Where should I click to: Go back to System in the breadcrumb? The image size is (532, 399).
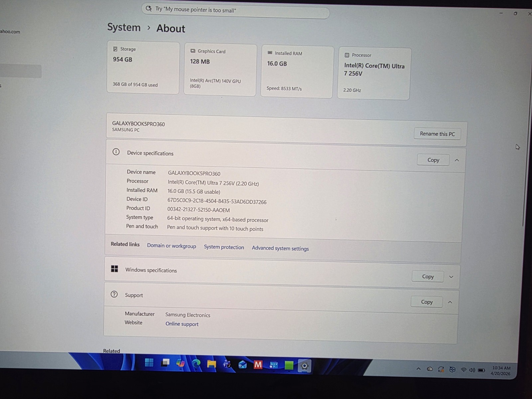124,27
